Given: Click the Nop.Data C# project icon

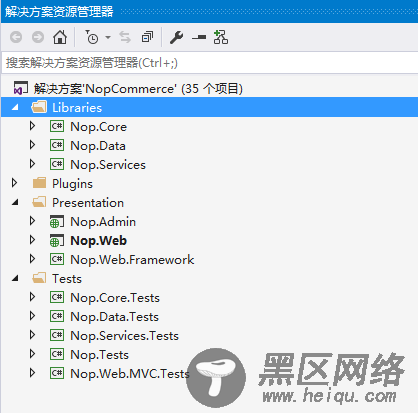Looking at the screenshot, I should click(57, 145).
